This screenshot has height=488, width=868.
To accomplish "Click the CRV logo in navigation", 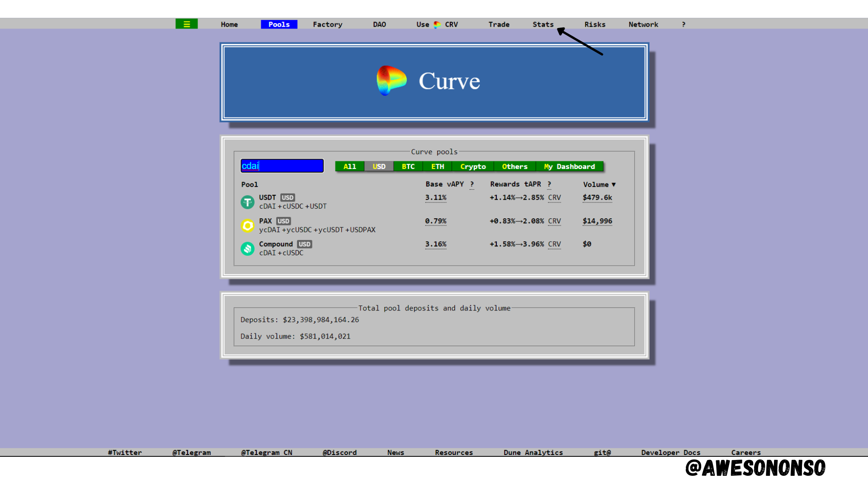I will coord(437,24).
